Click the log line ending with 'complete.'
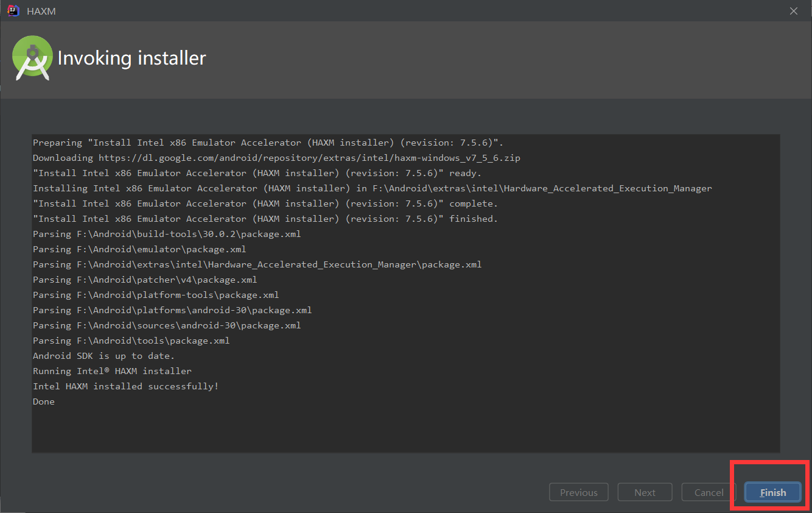Viewport: 812px width, 513px height. (x=265, y=203)
